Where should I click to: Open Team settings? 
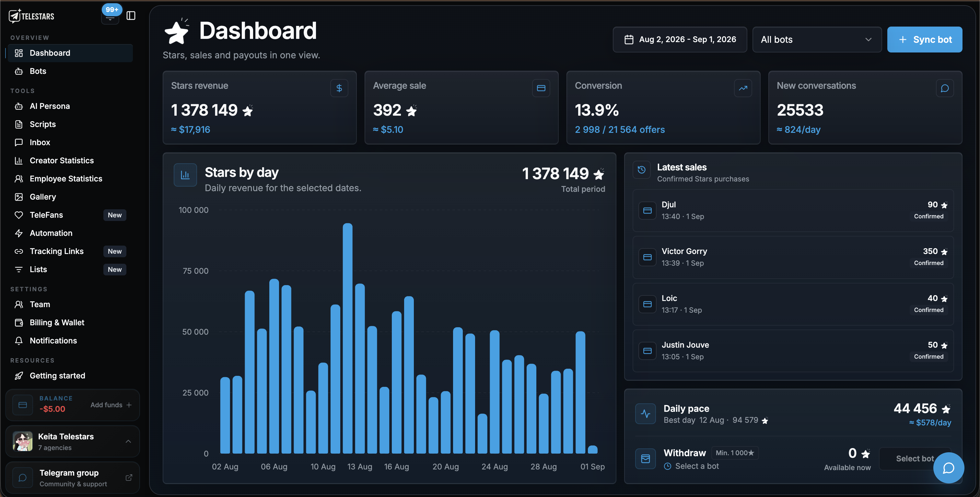click(x=70, y=304)
